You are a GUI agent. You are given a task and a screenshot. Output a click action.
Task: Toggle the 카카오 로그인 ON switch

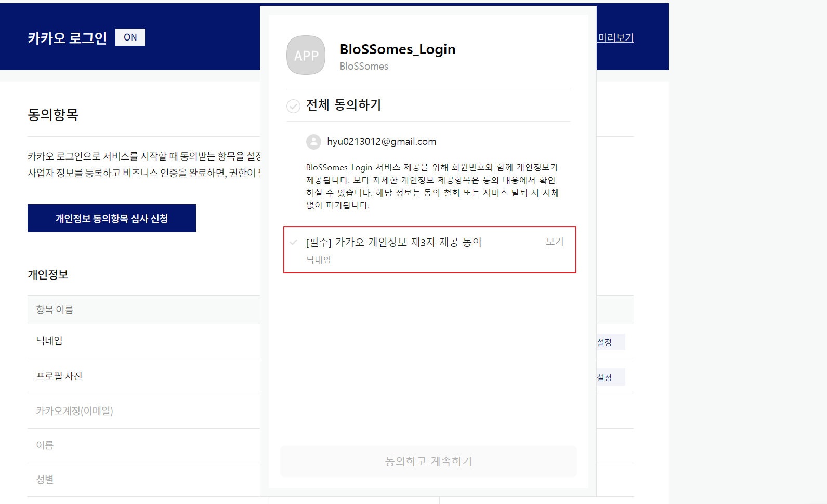pos(130,37)
